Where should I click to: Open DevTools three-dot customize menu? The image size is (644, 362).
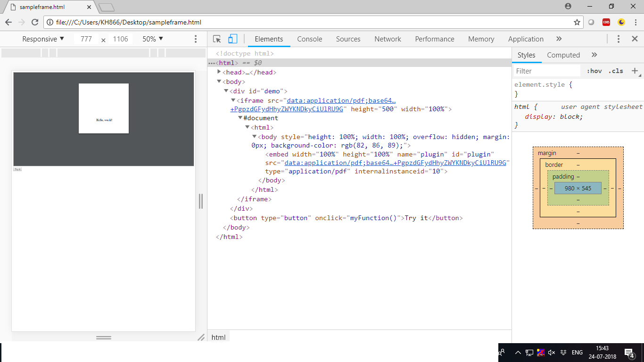pyautogui.click(x=619, y=39)
